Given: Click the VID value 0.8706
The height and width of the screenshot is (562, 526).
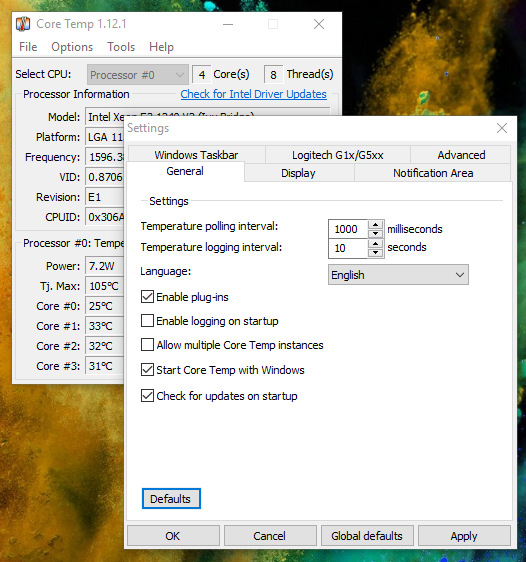Looking at the screenshot, I should point(105,177).
